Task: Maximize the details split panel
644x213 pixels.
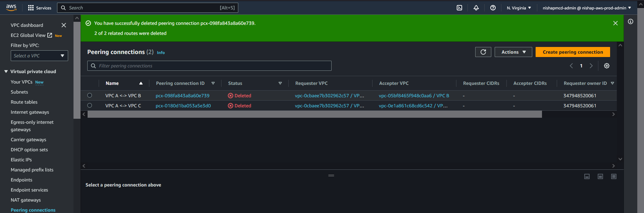Action: [613, 176]
